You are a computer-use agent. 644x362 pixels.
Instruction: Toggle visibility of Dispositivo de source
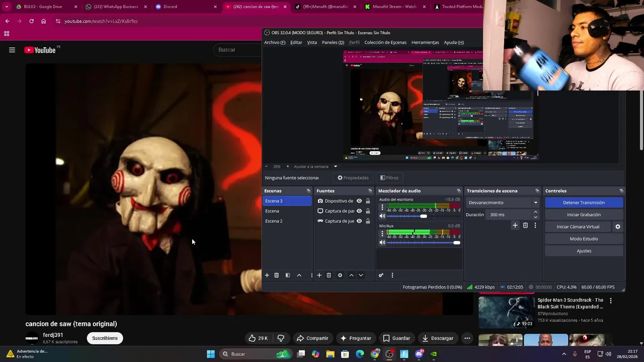[359, 201]
